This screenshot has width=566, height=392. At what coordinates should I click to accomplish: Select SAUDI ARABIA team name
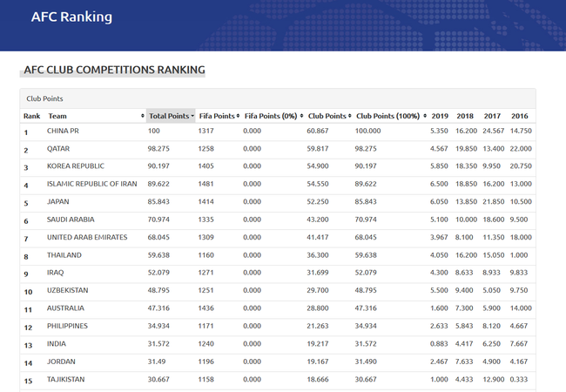71,220
